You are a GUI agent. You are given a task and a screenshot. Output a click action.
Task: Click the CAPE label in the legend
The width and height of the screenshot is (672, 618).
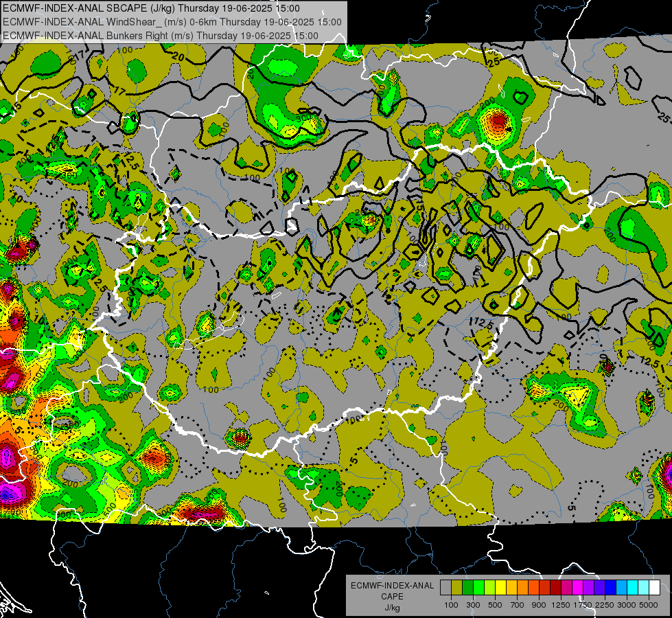tap(392, 596)
